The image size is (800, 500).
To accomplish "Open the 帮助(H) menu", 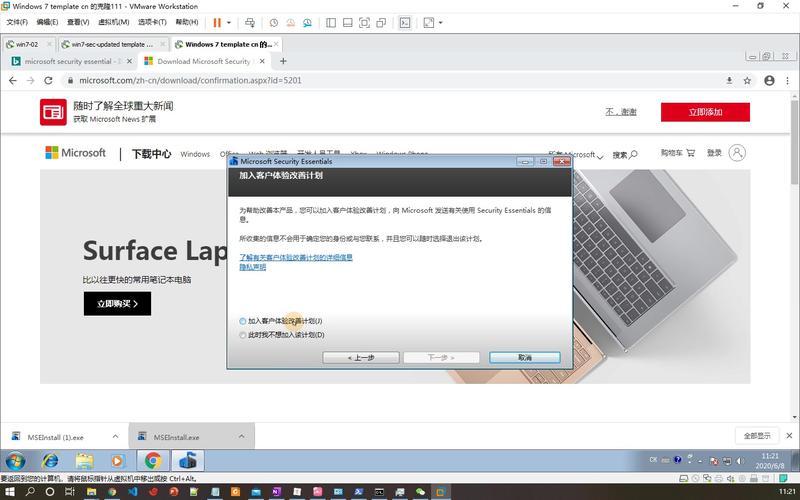I will [187, 22].
